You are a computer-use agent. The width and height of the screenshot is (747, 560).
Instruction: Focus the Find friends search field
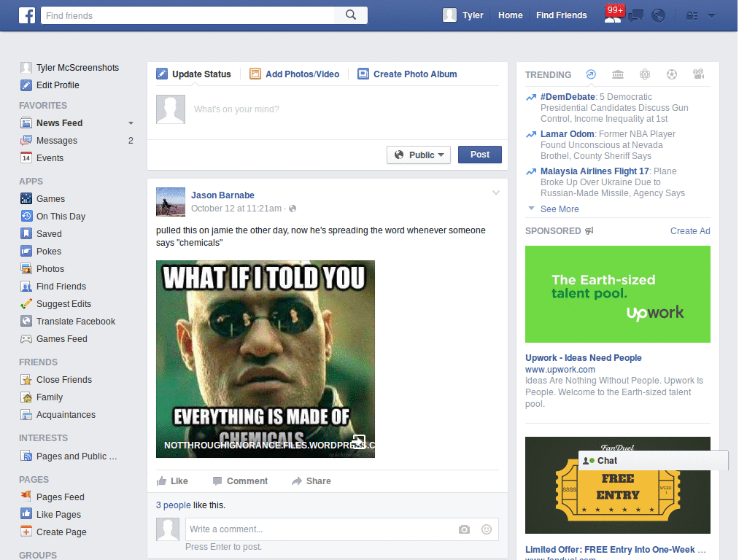(187, 15)
